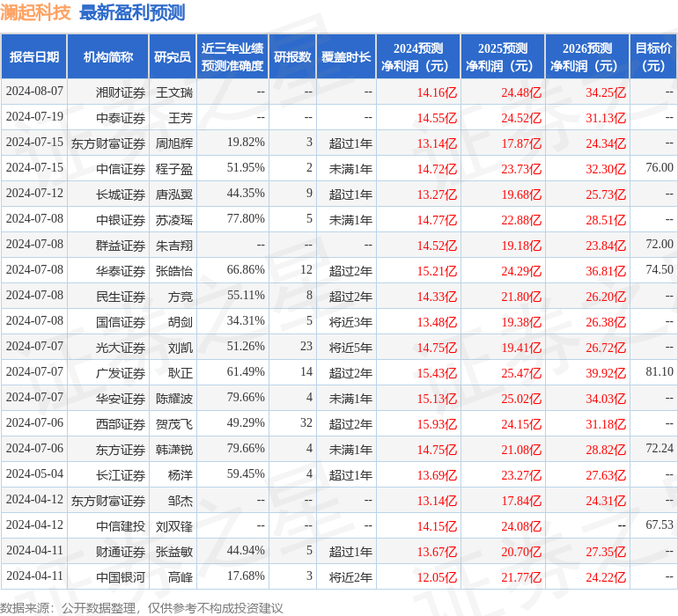Click target price 67.53
This screenshot has height=616, width=678.
660,524
